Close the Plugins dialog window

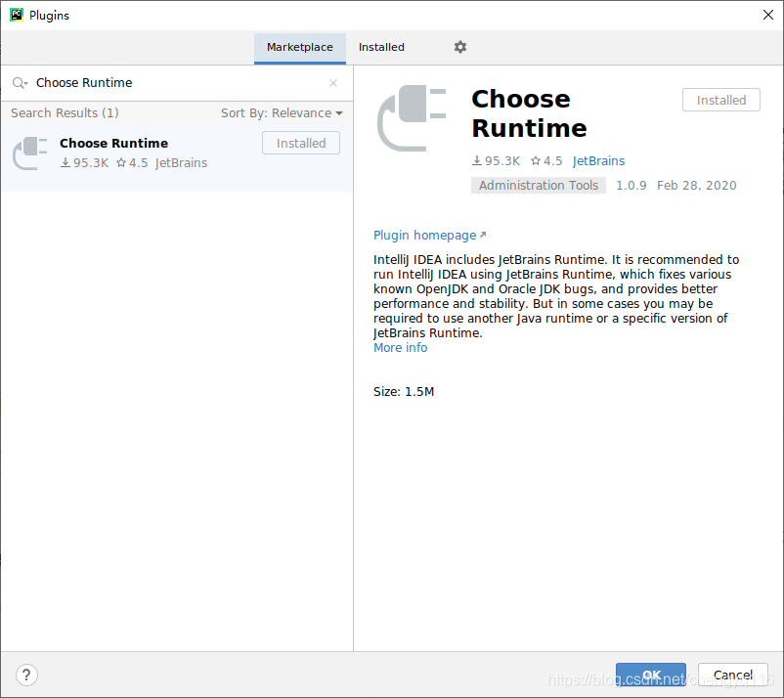click(x=768, y=15)
